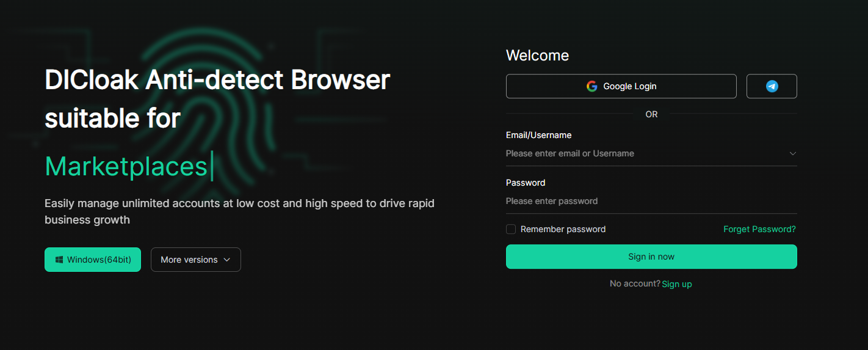Click the Welcome heading
The width and height of the screenshot is (868, 350).
coord(537,56)
